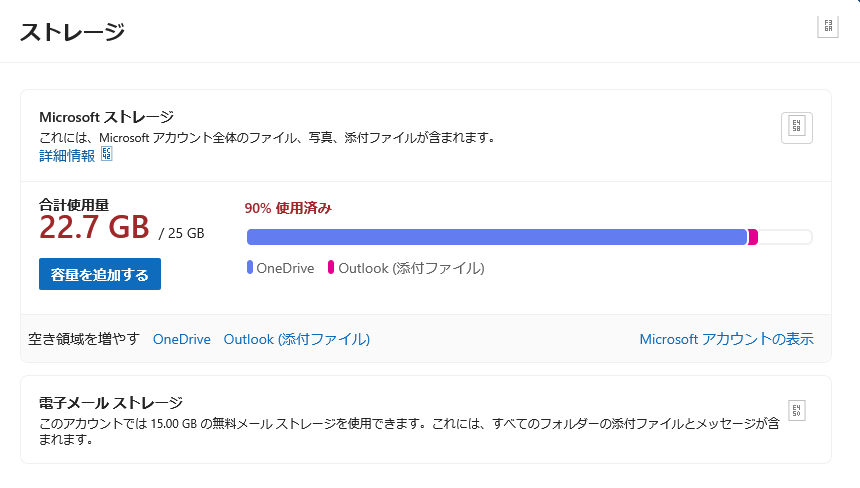Click the external-link icon beside 詳細情報
The height and width of the screenshot is (488, 860).
point(107,154)
